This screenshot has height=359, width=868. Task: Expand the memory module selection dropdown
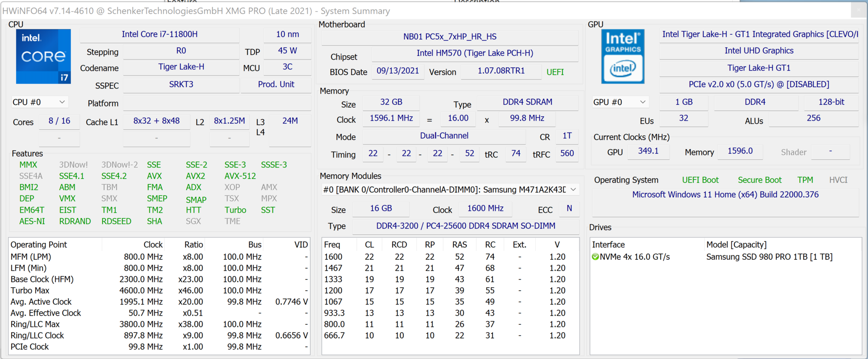click(573, 190)
